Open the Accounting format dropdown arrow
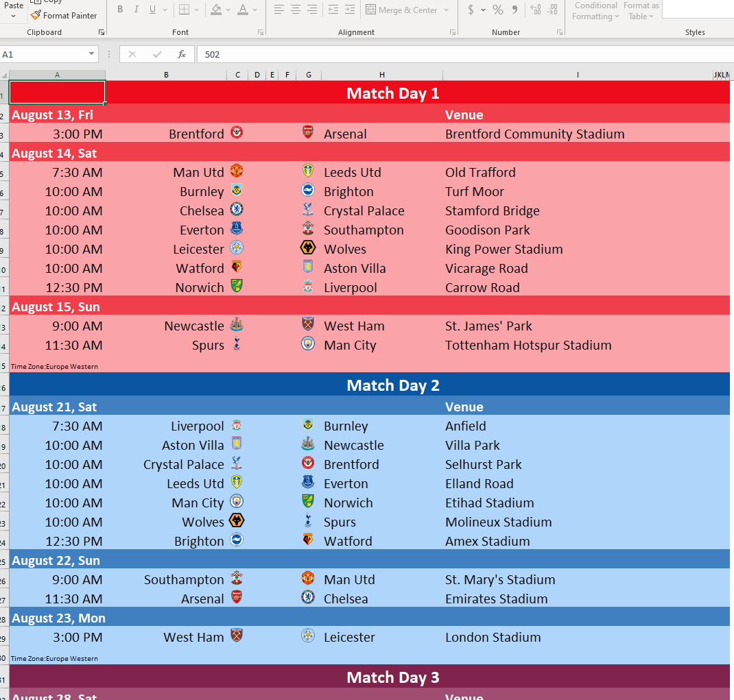 pos(483,10)
